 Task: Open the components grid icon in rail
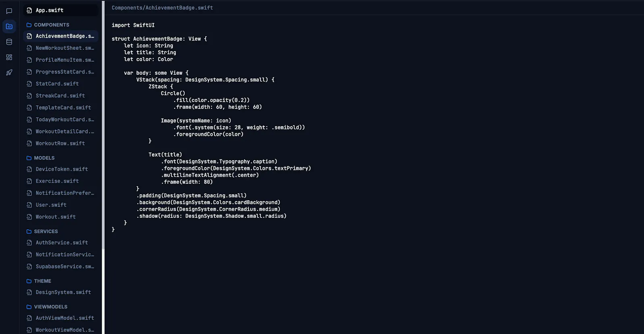[x=9, y=57]
